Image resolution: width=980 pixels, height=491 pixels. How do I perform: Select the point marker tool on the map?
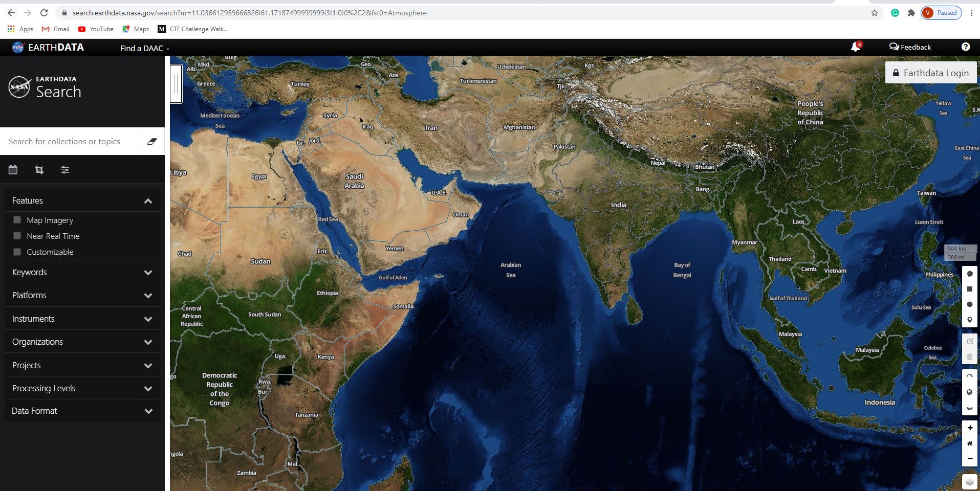970,319
